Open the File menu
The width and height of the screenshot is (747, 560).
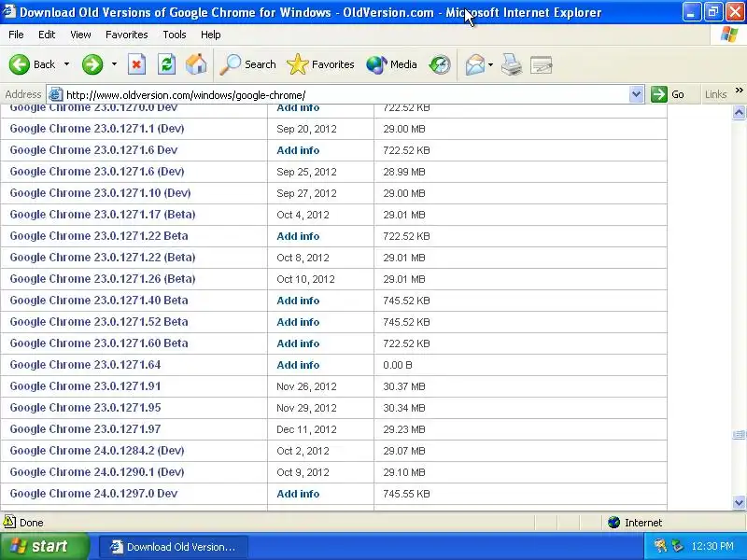click(x=16, y=35)
